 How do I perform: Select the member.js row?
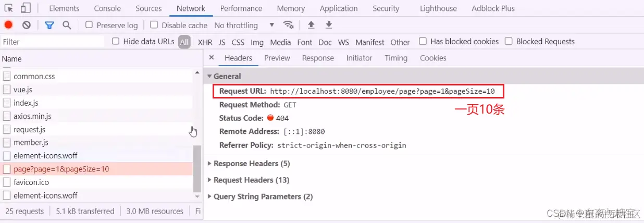coord(96,142)
